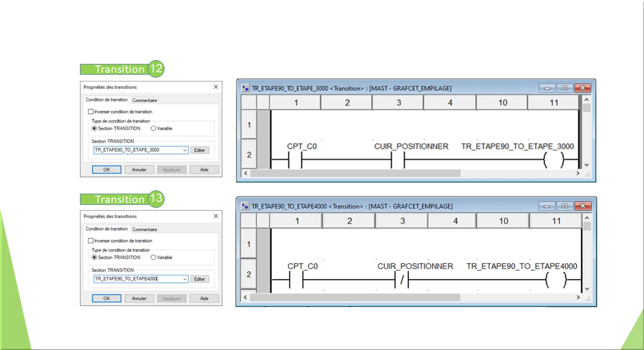Screen dimensions: 644x350
Task: Click the TR_ETAPE90_TO_ETAPE_3000 section text field
Action: point(138,150)
